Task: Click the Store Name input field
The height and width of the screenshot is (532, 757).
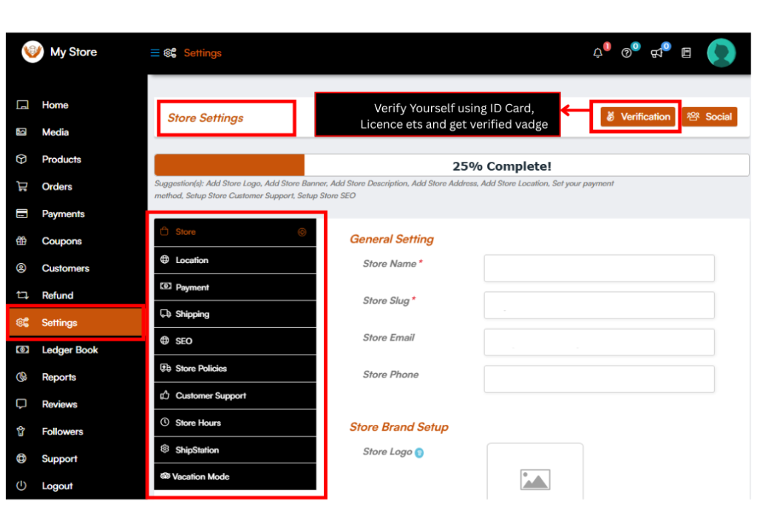Action: coord(599,268)
